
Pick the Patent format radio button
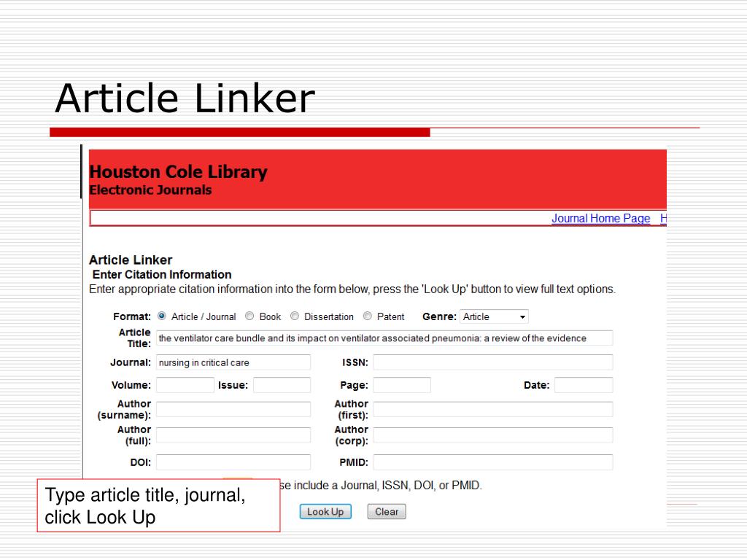click(x=368, y=316)
